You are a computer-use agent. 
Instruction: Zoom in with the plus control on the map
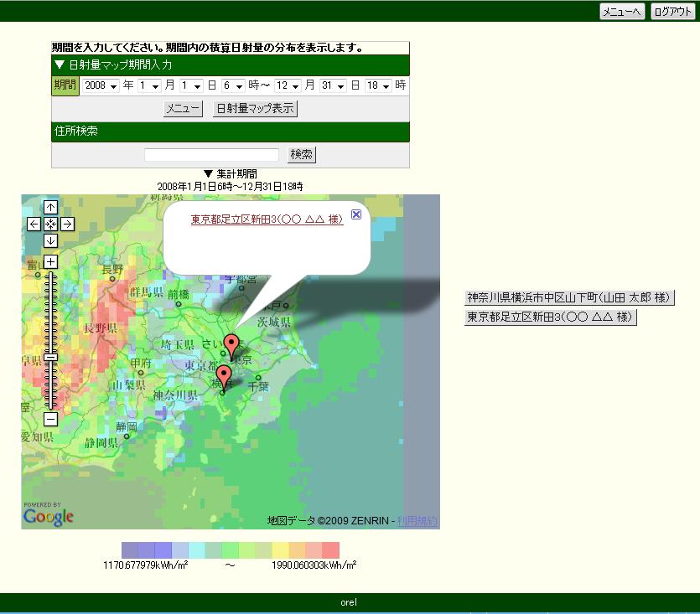tap(50, 262)
